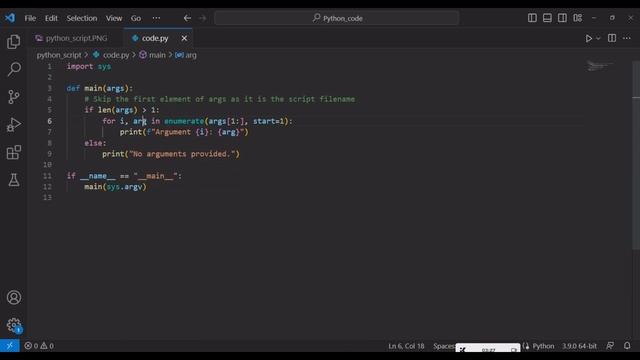Image resolution: width=640 pixels, height=360 pixels.
Task: Click arg symbol in the breadcrumb
Action: click(x=191, y=55)
